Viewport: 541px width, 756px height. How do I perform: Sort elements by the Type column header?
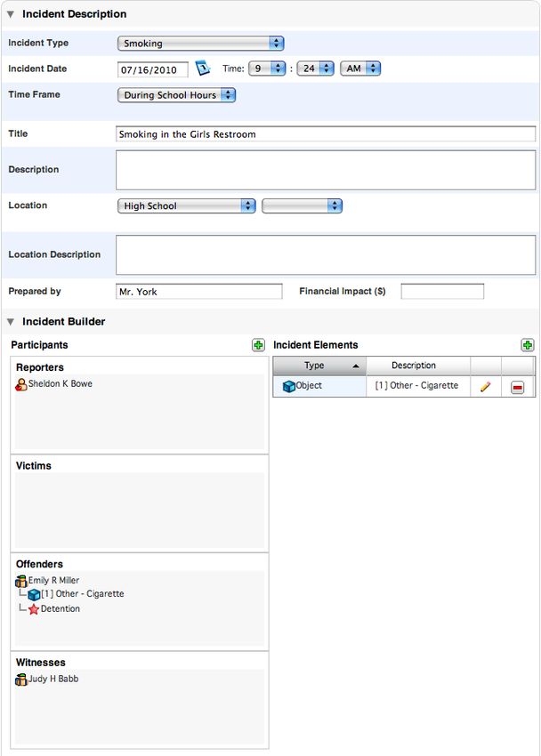tap(319, 366)
